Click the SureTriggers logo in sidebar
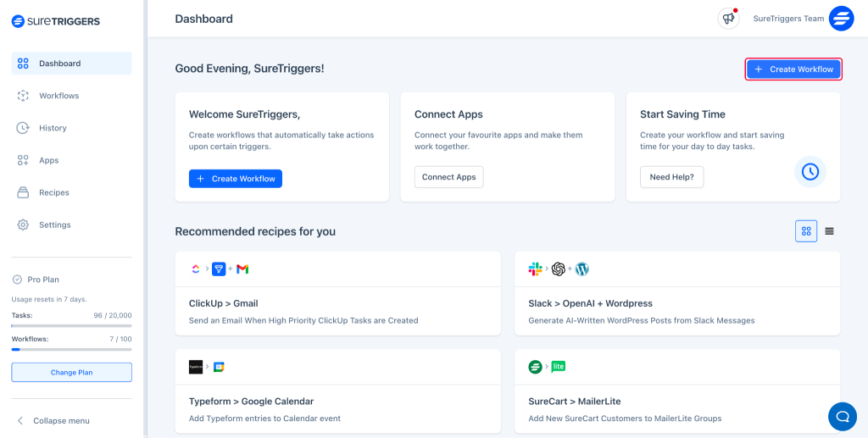 coord(56,20)
